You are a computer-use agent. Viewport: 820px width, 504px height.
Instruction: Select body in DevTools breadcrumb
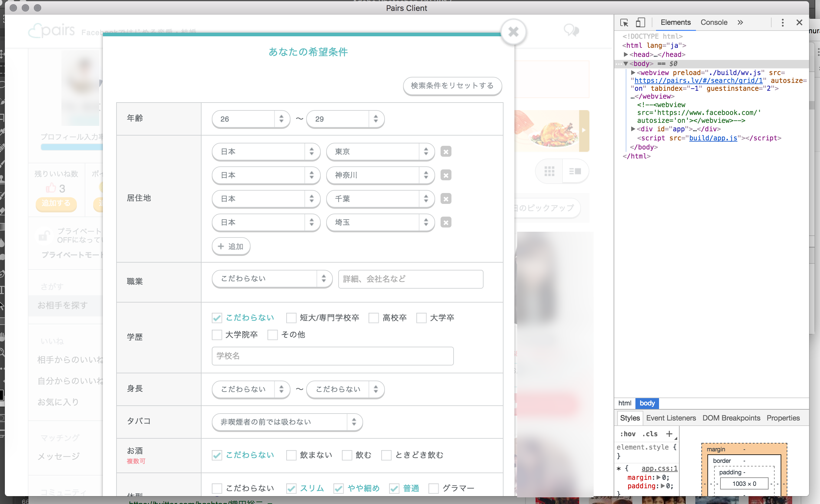647,403
